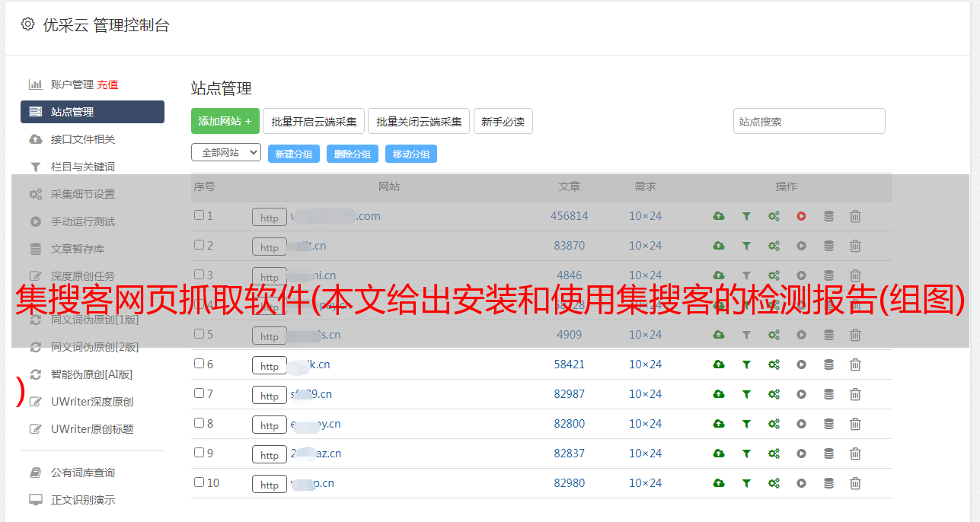Click the gears icon in row 8

tap(774, 424)
